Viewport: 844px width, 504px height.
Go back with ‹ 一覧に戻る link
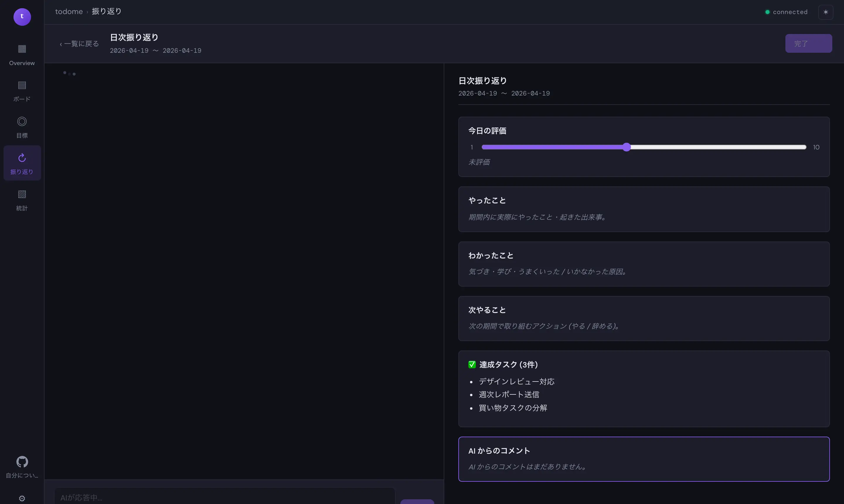point(79,44)
